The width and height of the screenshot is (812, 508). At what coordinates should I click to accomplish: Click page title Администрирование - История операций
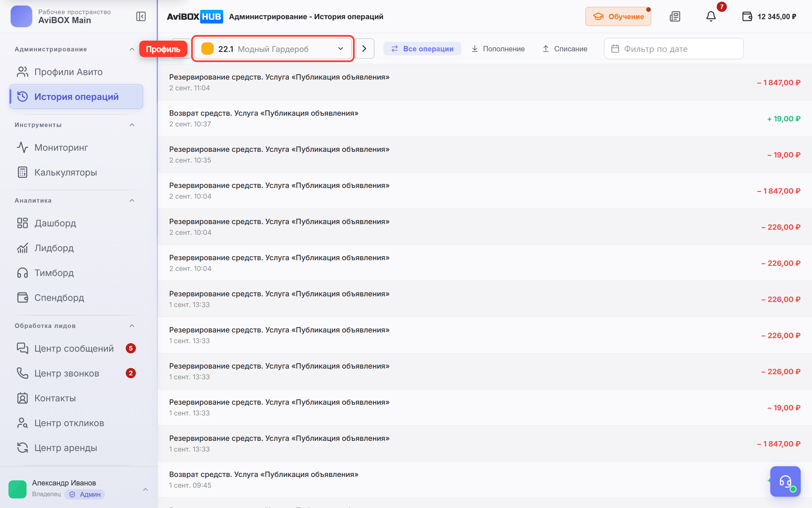(x=306, y=16)
